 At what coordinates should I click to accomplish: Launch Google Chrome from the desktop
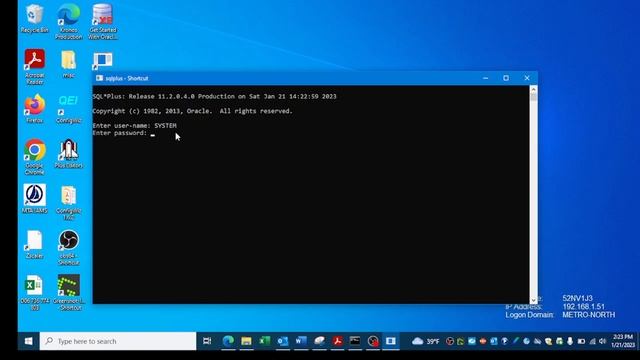(x=35, y=157)
